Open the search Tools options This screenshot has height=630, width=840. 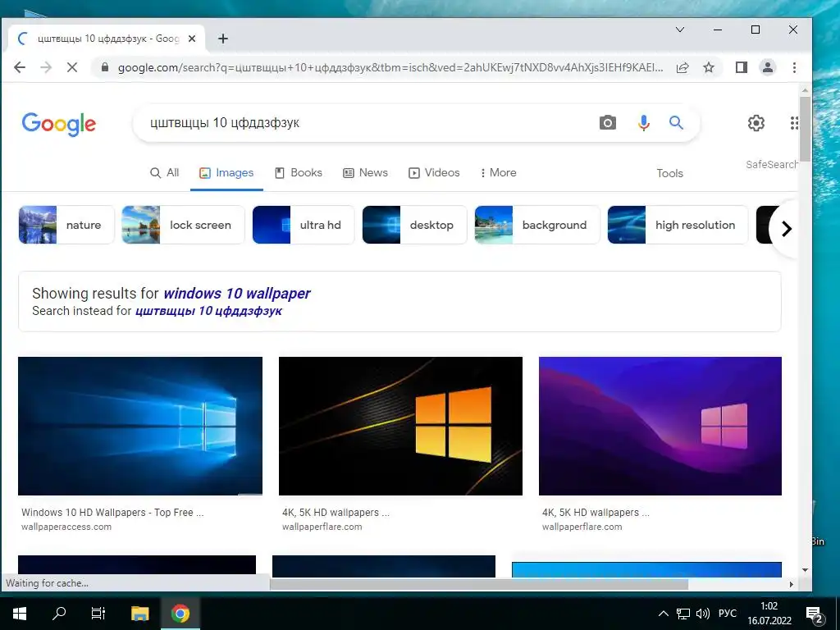(x=669, y=173)
